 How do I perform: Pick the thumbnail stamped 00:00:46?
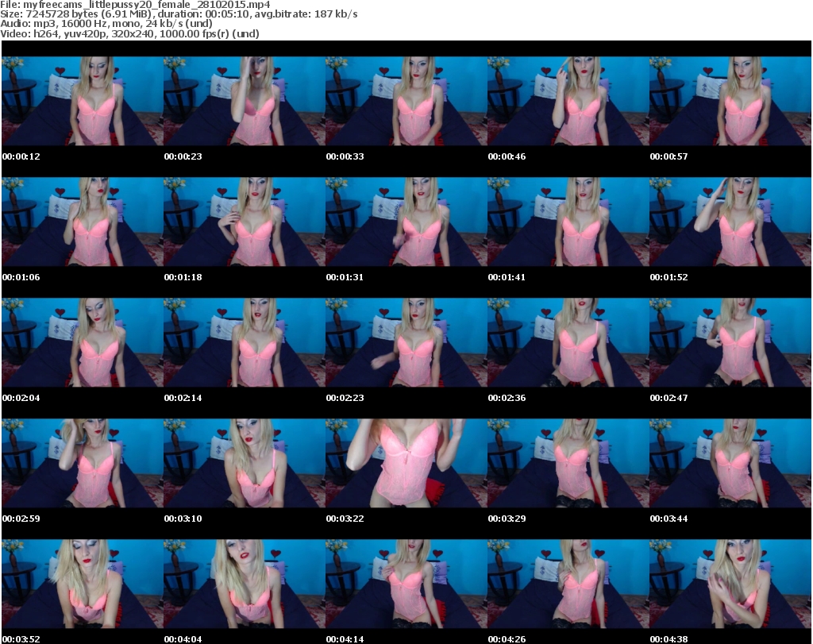pyautogui.click(x=568, y=101)
